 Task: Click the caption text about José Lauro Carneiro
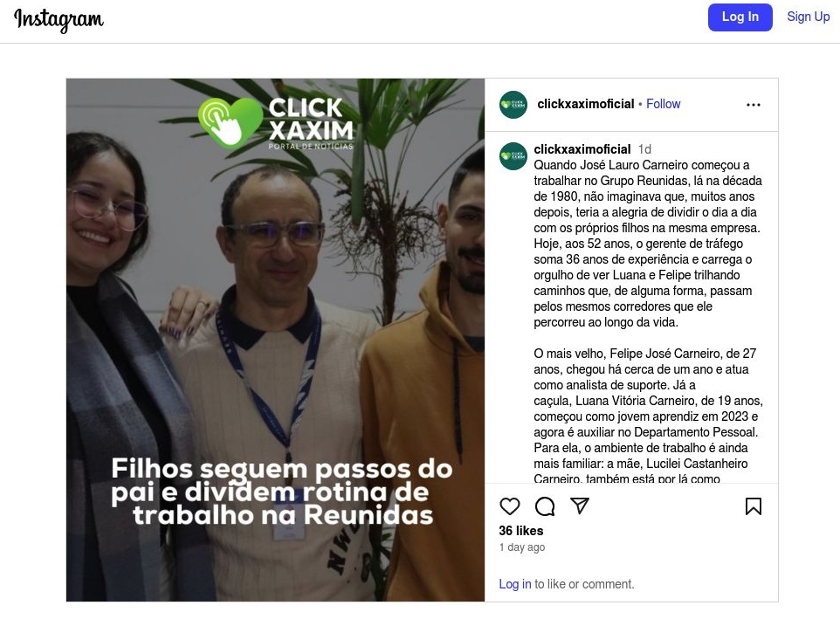point(648,244)
